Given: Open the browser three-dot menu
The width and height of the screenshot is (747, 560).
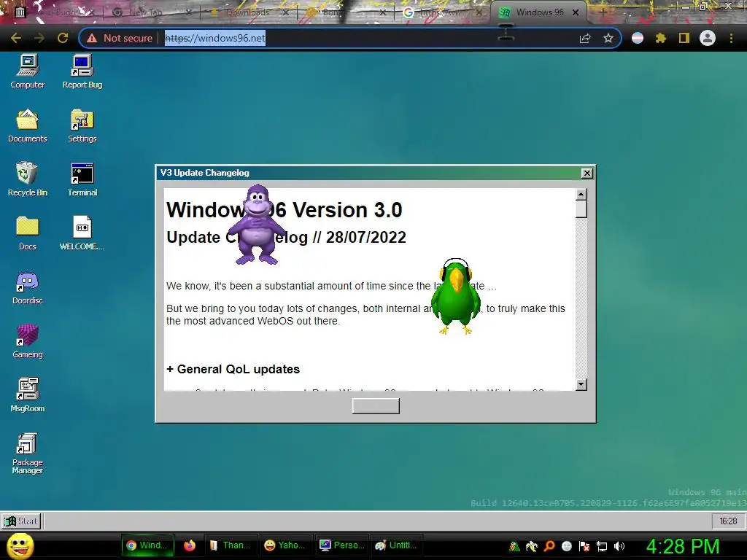Looking at the screenshot, I should [x=731, y=38].
